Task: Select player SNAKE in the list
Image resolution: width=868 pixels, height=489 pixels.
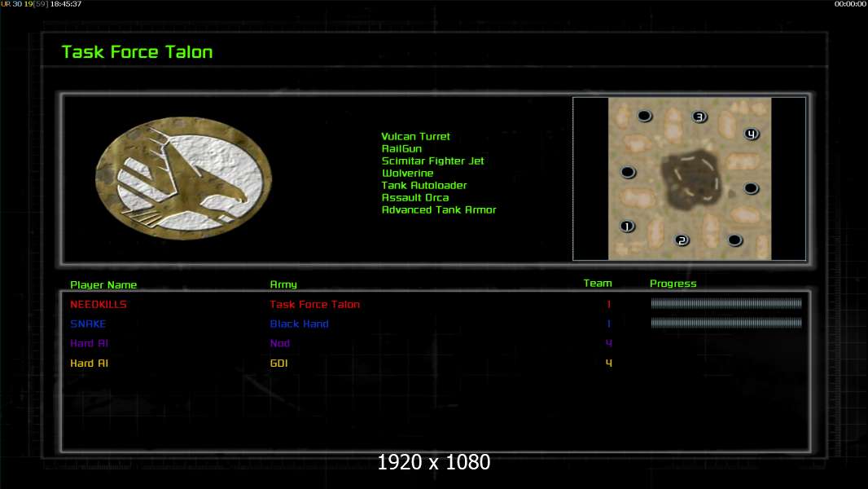Action: tap(88, 324)
